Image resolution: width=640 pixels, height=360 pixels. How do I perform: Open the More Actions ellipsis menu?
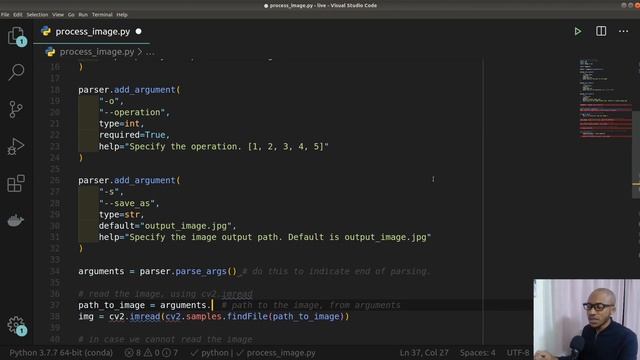623,31
